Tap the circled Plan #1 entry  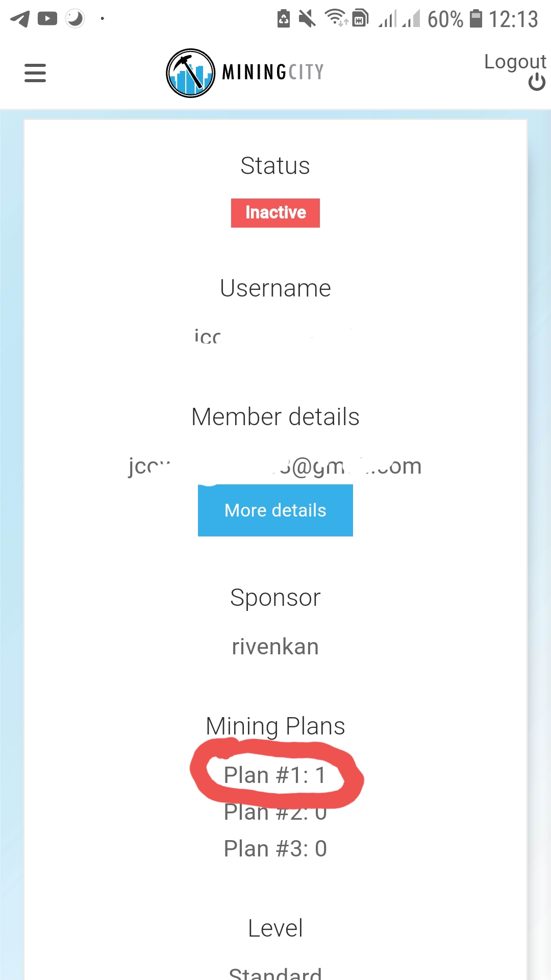[275, 775]
